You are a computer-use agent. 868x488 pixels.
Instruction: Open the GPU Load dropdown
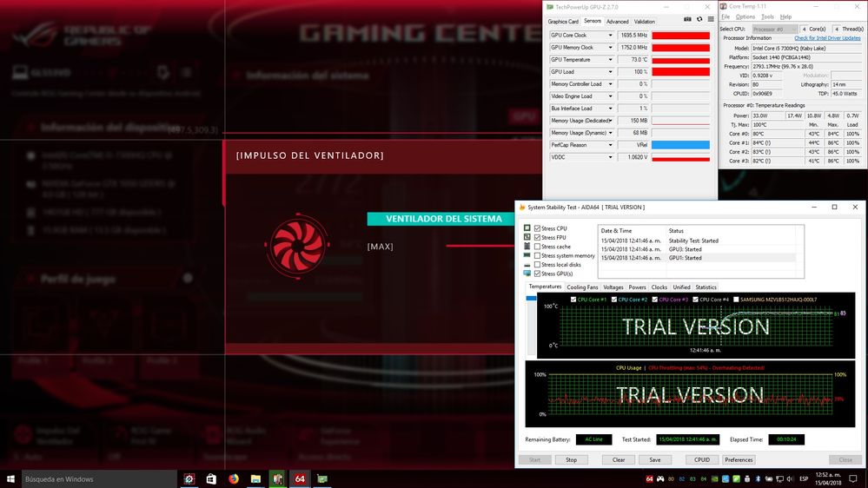(x=611, y=72)
